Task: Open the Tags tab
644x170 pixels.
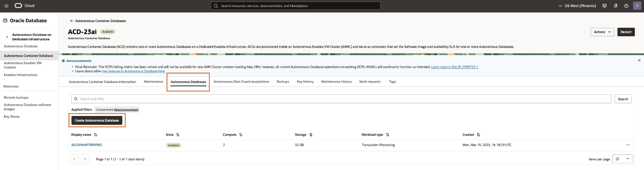Action: [x=392, y=82]
